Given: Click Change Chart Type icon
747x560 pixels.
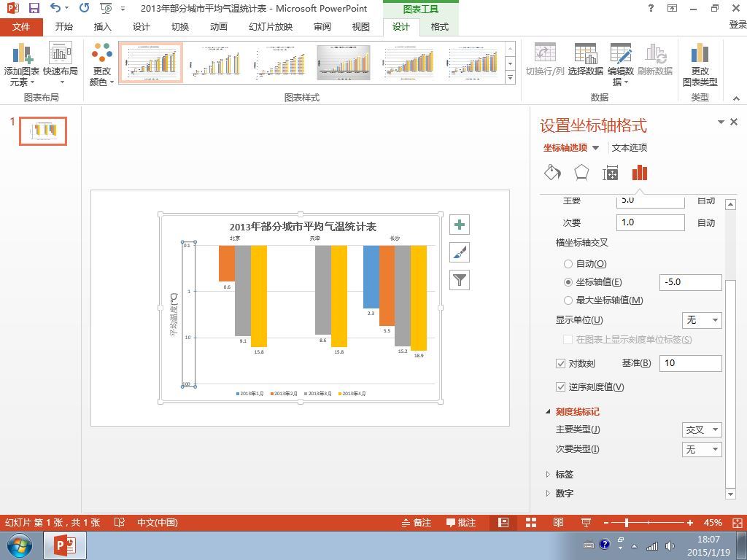Looking at the screenshot, I should pyautogui.click(x=700, y=64).
